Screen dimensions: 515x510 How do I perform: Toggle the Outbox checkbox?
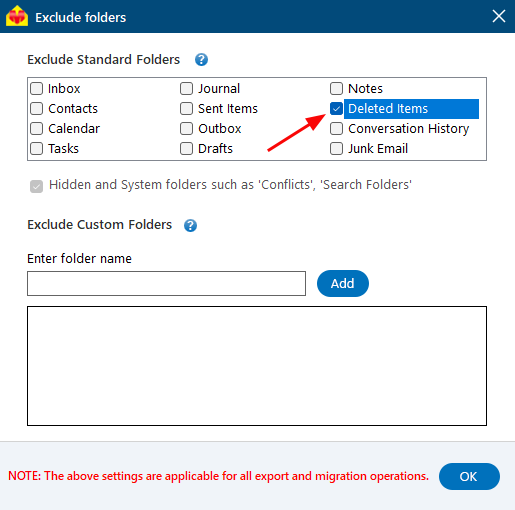(x=187, y=129)
